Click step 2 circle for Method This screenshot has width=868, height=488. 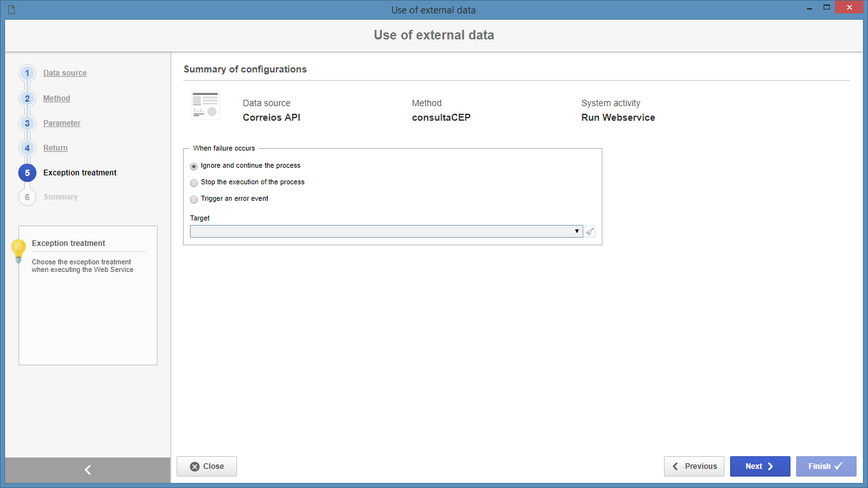(x=27, y=98)
